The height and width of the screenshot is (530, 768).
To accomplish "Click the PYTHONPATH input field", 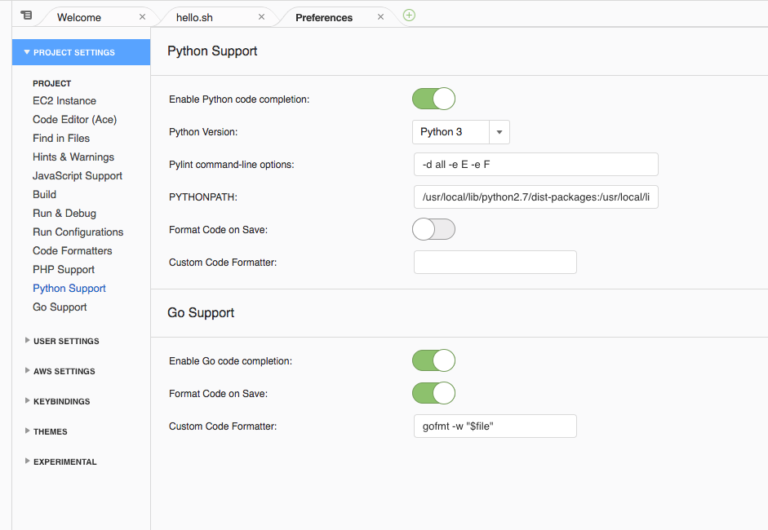I will pyautogui.click(x=535, y=197).
